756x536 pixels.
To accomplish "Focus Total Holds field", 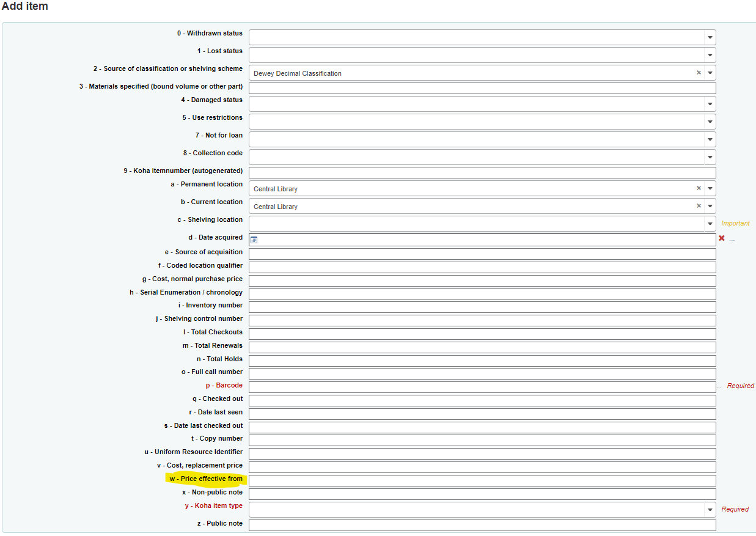I will [x=482, y=361].
